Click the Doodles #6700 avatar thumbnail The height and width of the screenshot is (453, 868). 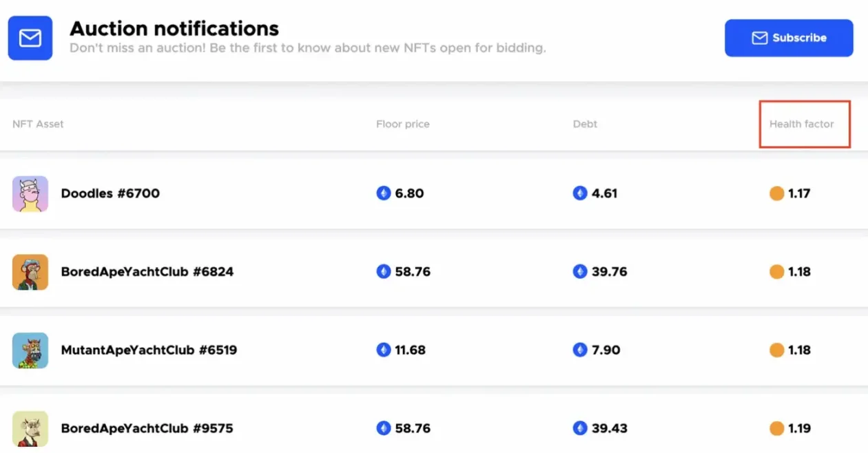(x=30, y=193)
